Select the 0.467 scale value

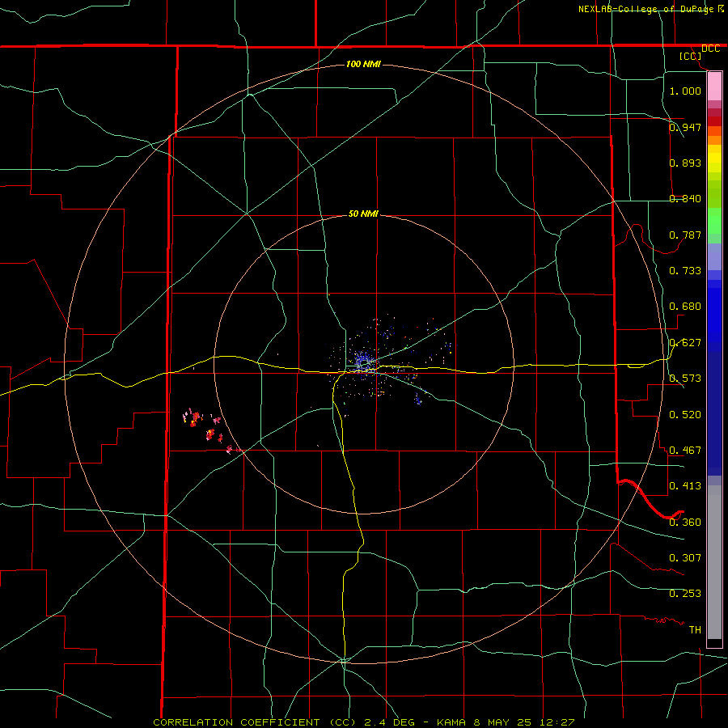(x=685, y=450)
